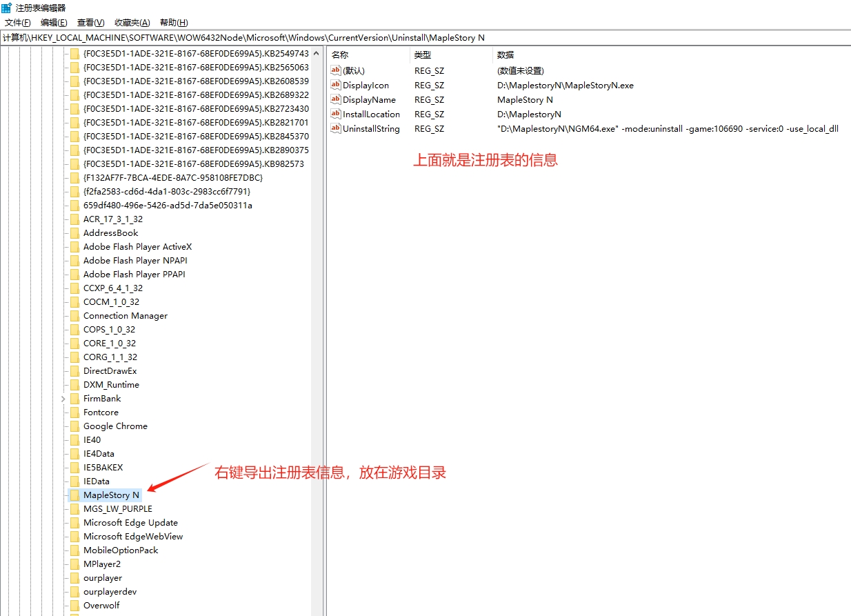The image size is (851, 616).
Task: Click the string icon of DisplayIcon value
Action: pos(336,85)
